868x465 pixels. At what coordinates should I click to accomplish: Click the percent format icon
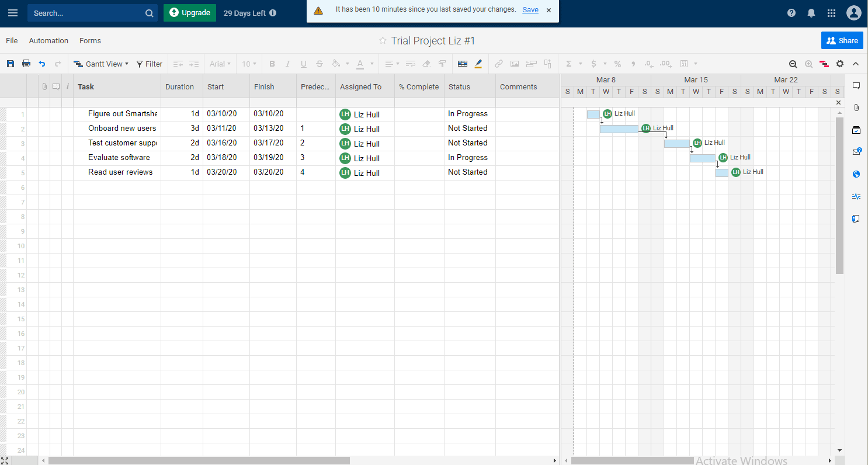[x=617, y=64]
